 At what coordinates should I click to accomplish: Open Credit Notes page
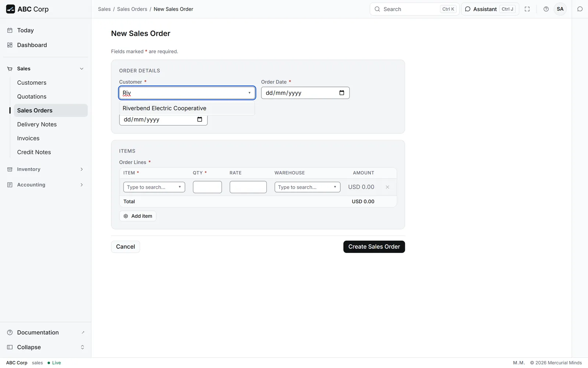click(x=51, y=152)
